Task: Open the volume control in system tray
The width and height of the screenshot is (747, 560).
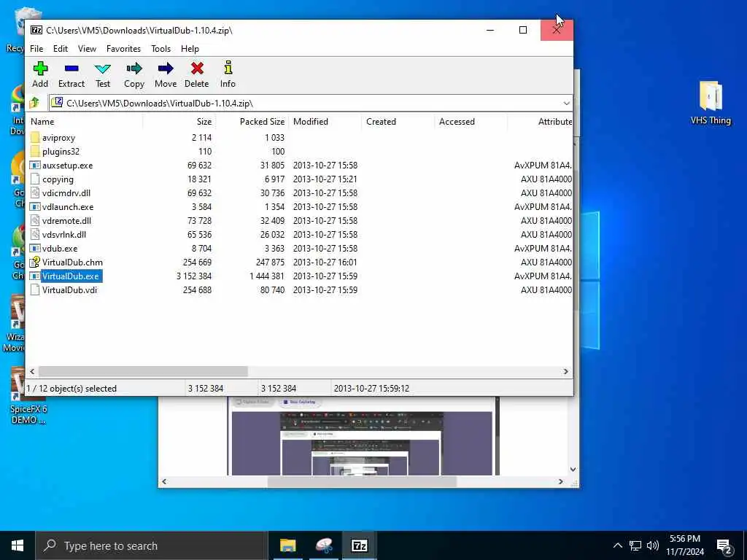Action: coord(653,545)
